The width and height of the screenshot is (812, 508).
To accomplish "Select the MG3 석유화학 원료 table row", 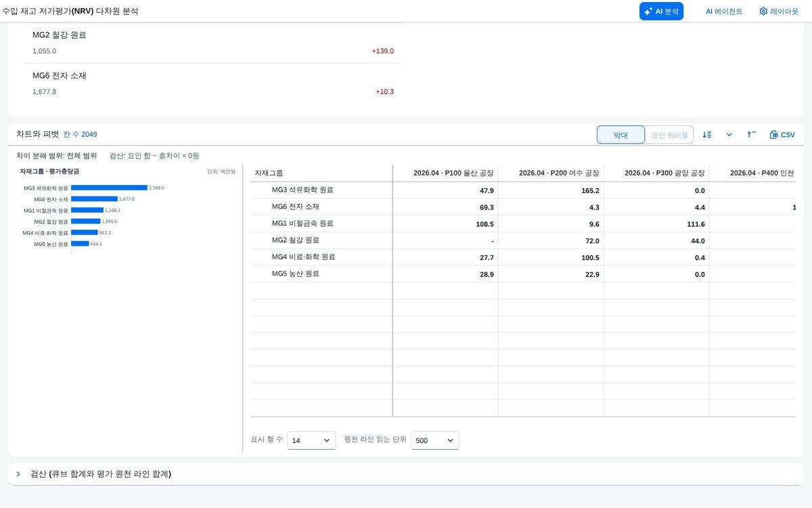I will pyautogui.click(x=522, y=190).
